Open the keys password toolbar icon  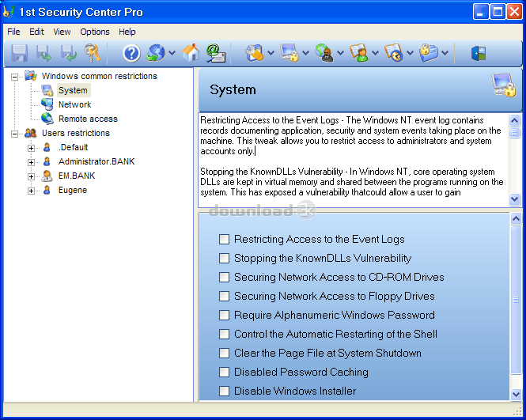[93, 53]
